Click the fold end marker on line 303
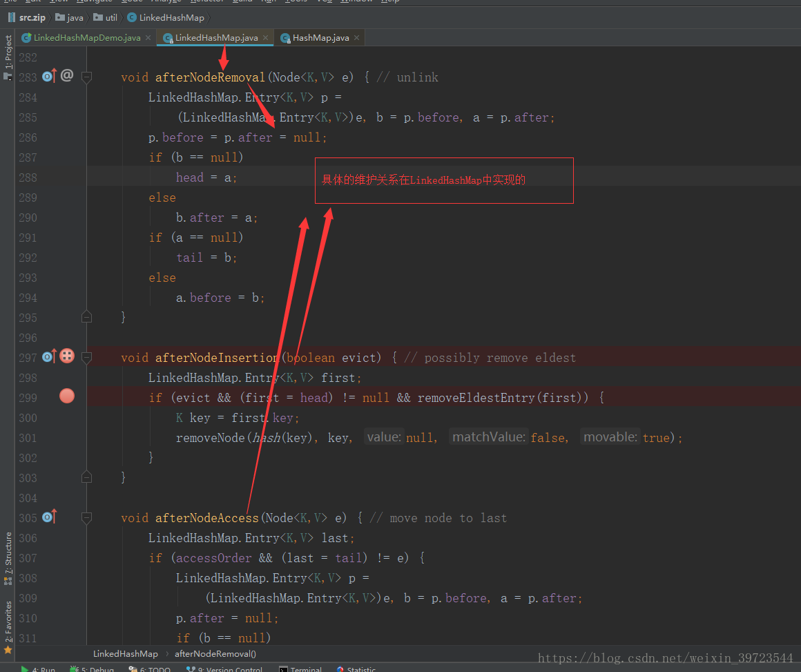The height and width of the screenshot is (672, 801). 87,477
